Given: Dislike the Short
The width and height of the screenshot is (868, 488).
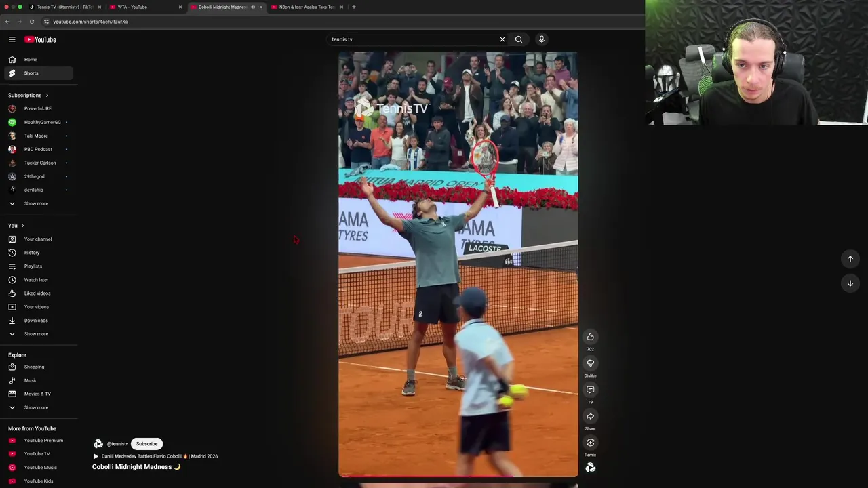Looking at the screenshot, I should point(590,363).
